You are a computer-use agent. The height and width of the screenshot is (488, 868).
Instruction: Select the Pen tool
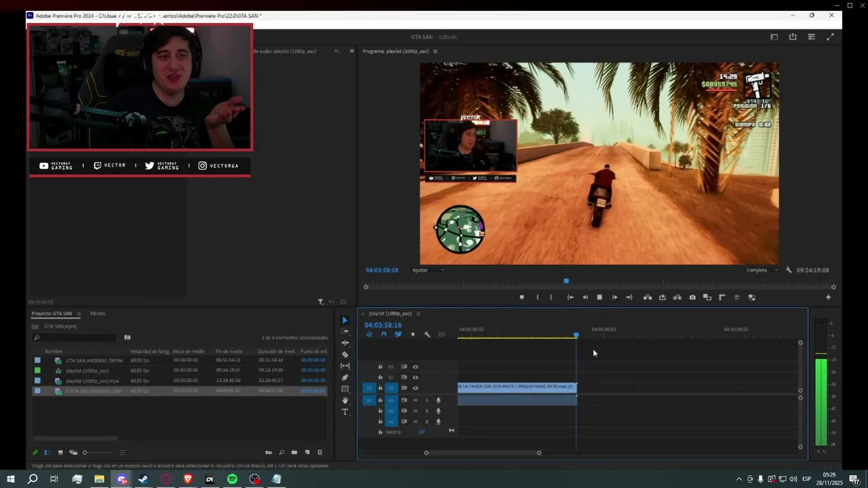tap(345, 378)
